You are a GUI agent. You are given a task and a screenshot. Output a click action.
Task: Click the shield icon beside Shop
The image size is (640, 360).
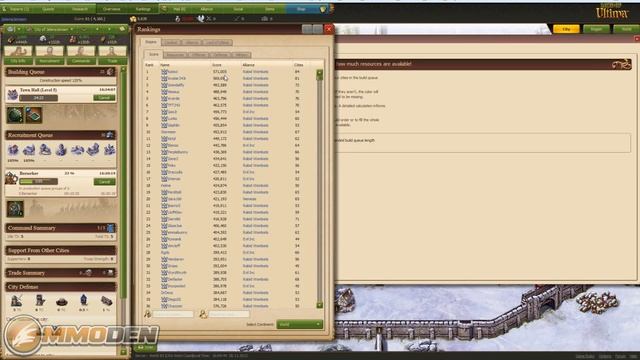(323, 9)
